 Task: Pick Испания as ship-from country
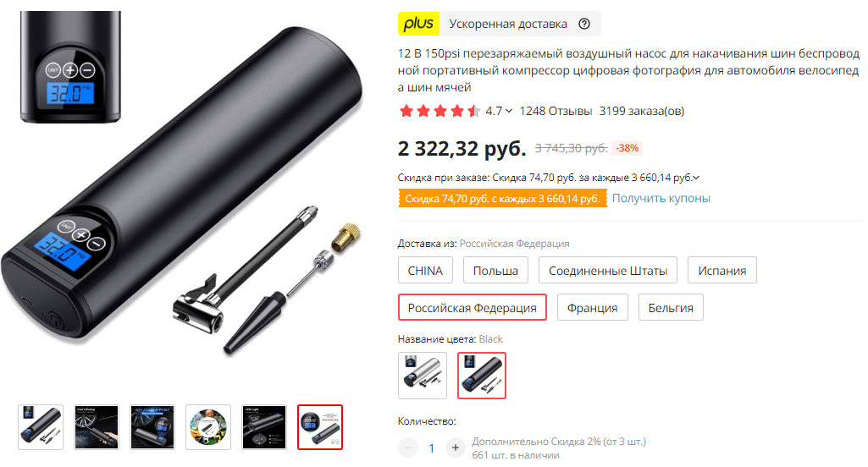click(x=721, y=271)
